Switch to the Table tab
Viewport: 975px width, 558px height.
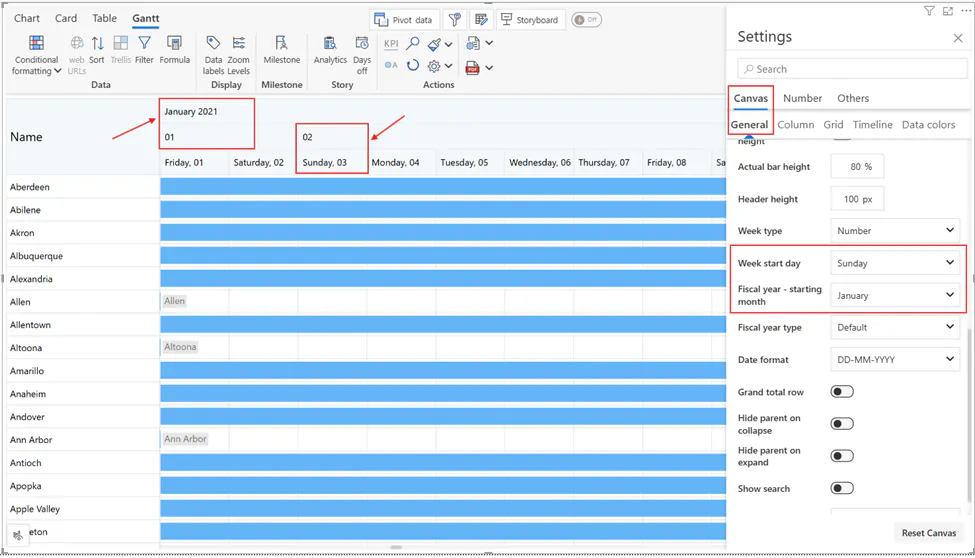coord(104,18)
